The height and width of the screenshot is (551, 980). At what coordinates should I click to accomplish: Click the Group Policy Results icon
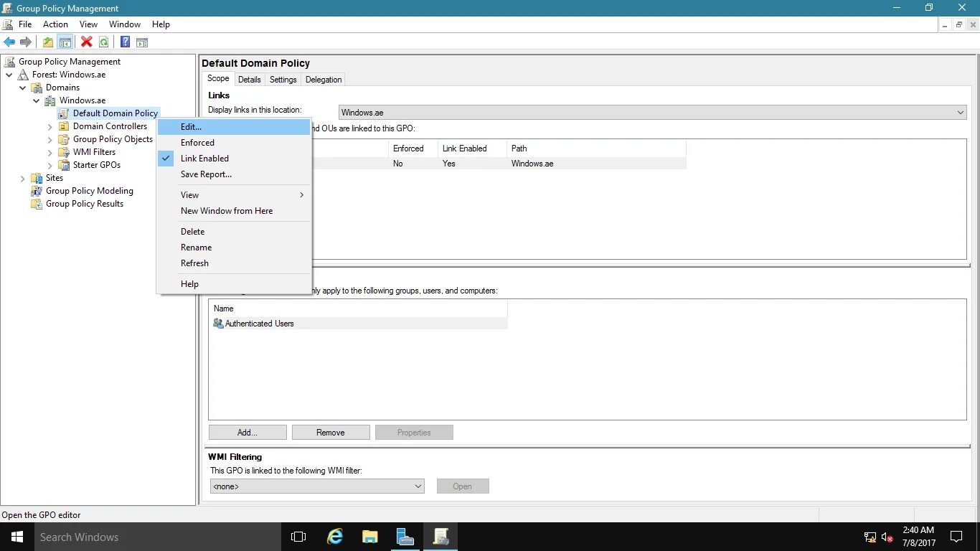[37, 204]
